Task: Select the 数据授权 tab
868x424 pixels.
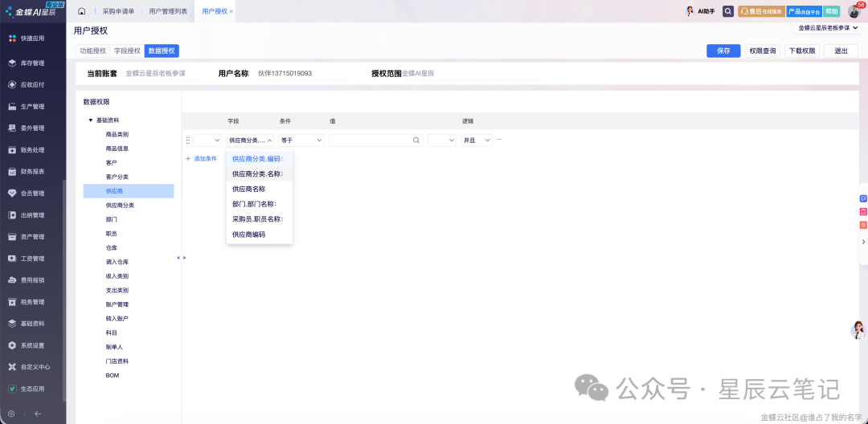Action: point(162,51)
